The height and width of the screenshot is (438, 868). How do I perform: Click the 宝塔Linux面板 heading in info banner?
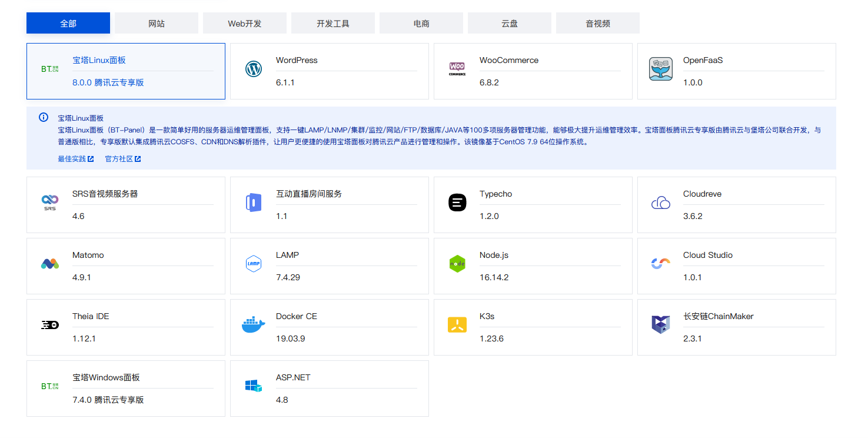pyautogui.click(x=81, y=118)
